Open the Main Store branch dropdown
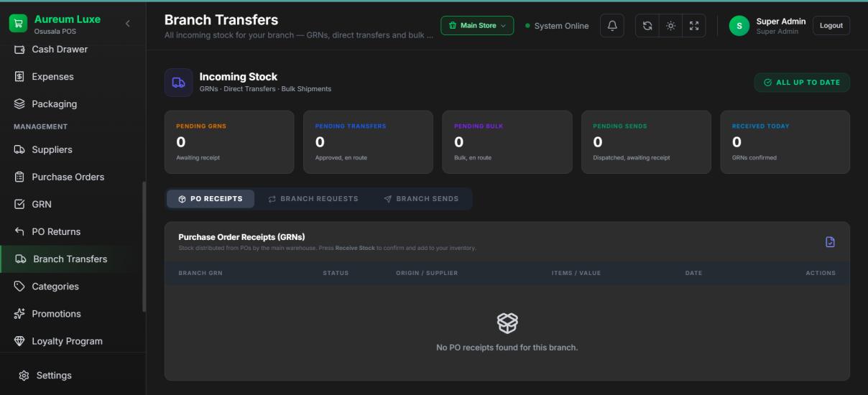The image size is (868, 395). [477, 26]
